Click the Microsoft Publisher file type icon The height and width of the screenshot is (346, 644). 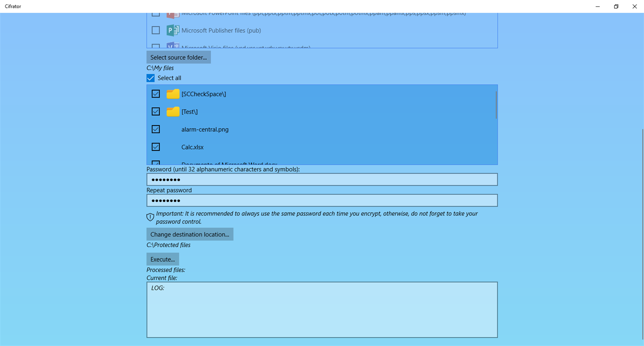point(172,30)
